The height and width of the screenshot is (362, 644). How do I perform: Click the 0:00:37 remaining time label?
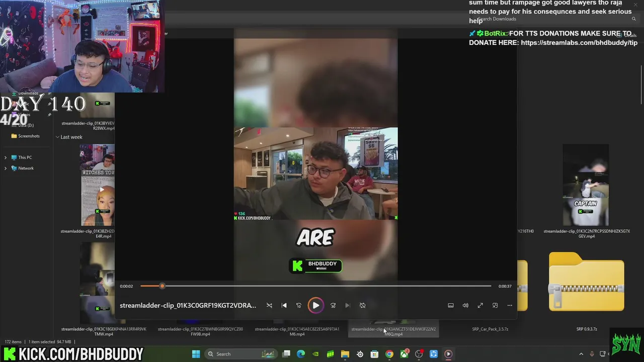pyautogui.click(x=505, y=286)
